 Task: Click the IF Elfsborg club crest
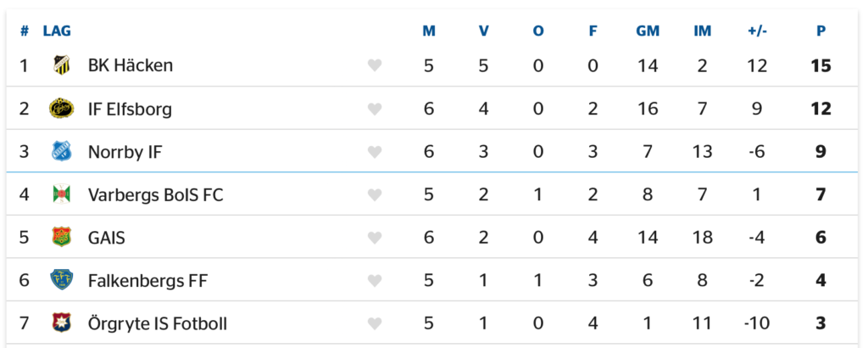pos(62,109)
